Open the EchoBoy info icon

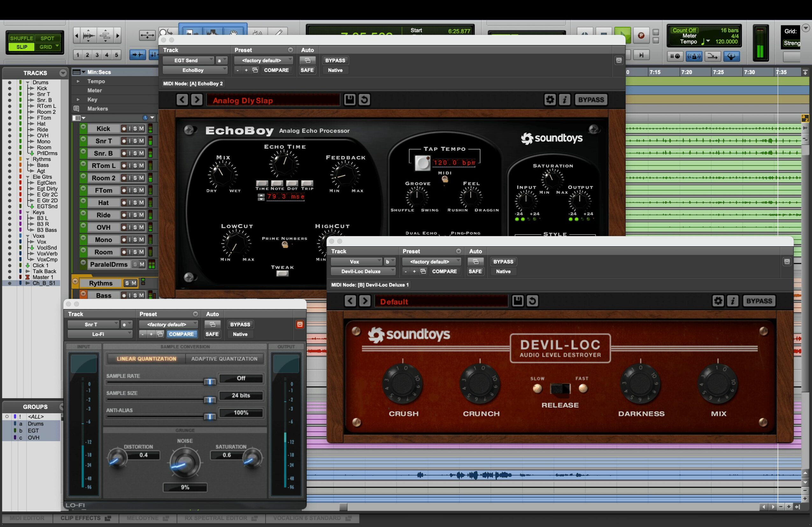pyautogui.click(x=565, y=100)
